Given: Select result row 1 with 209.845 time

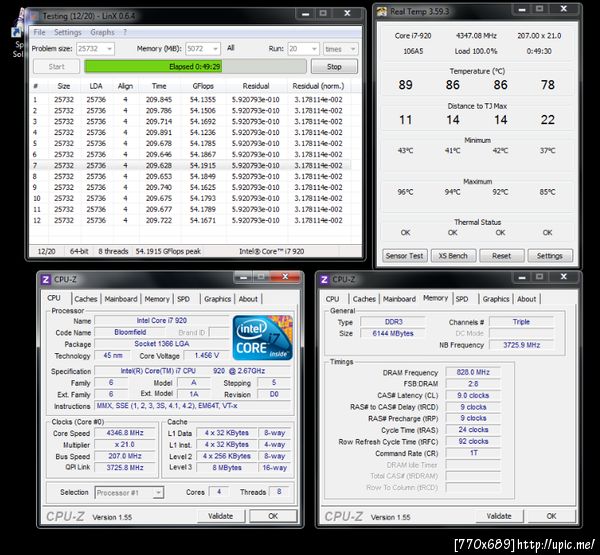Looking at the screenshot, I should (x=190, y=100).
